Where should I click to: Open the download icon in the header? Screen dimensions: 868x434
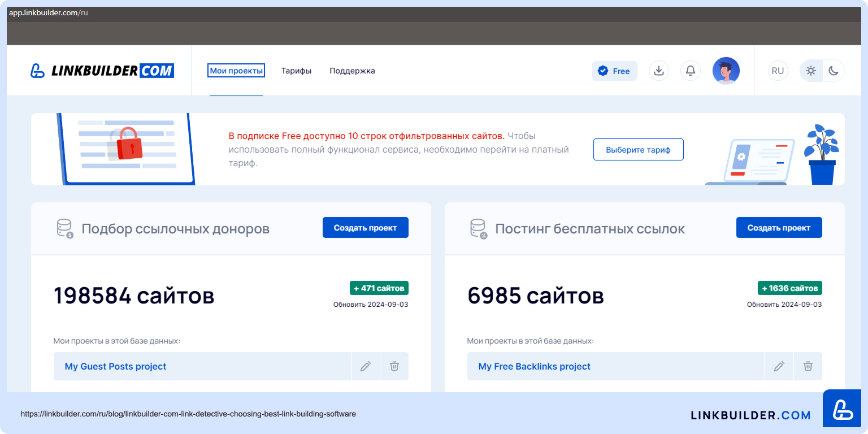(x=658, y=71)
